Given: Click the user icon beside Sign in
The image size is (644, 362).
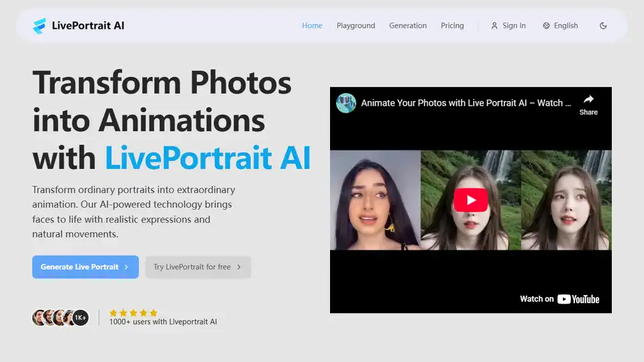Looking at the screenshot, I should tap(494, 26).
